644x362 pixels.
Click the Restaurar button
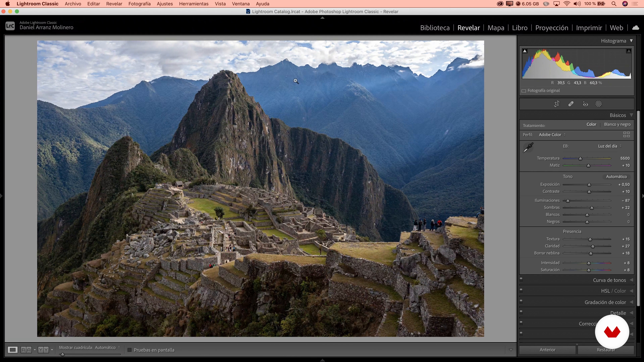tap(606, 350)
